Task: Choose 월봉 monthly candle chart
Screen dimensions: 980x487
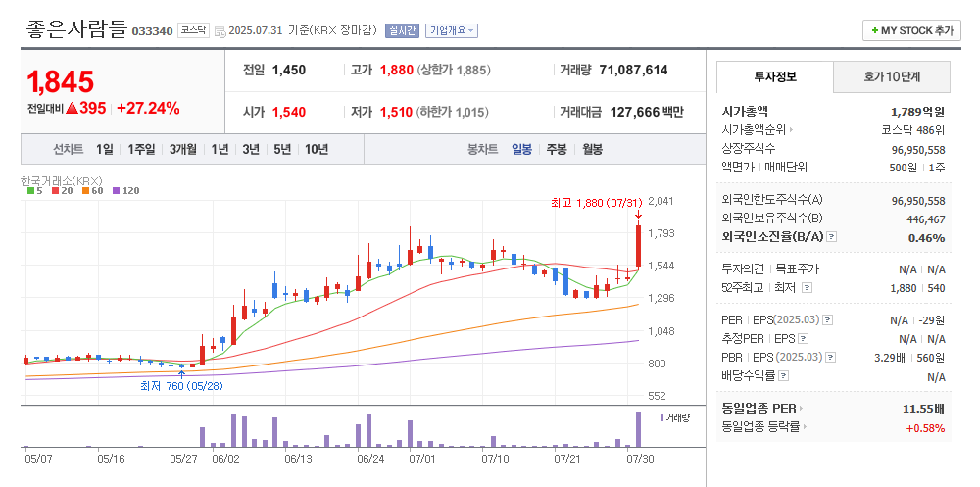Action: click(593, 149)
